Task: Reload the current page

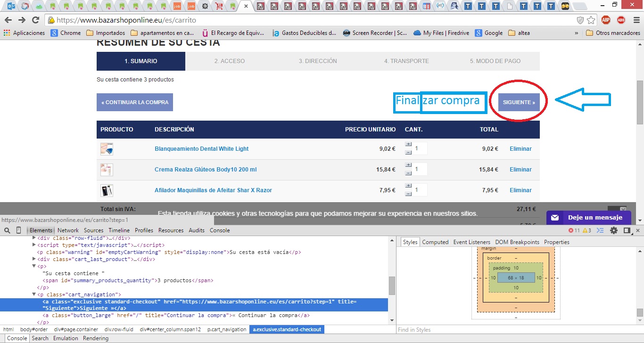Action: 35,20
